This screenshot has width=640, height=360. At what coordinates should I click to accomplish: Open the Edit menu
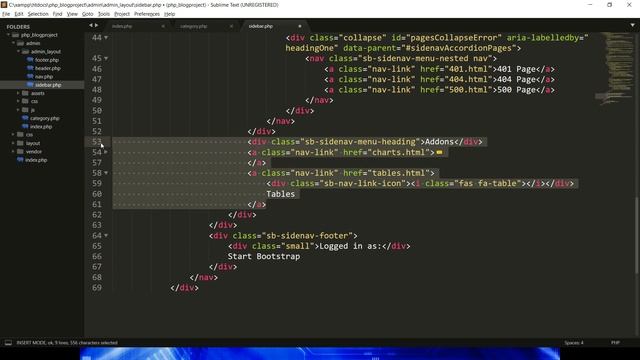19,14
